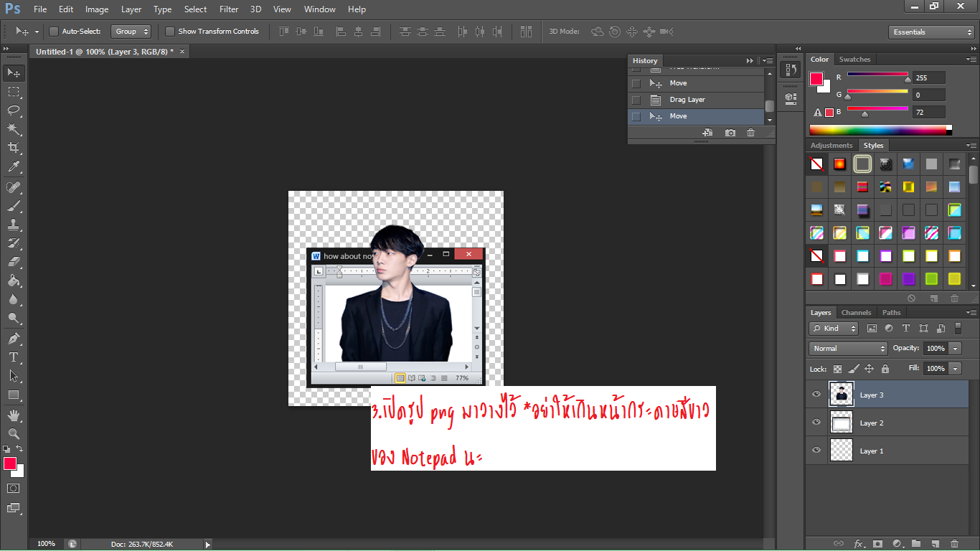
Task: Open the Normal blend mode dropdown
Action: 848,349
